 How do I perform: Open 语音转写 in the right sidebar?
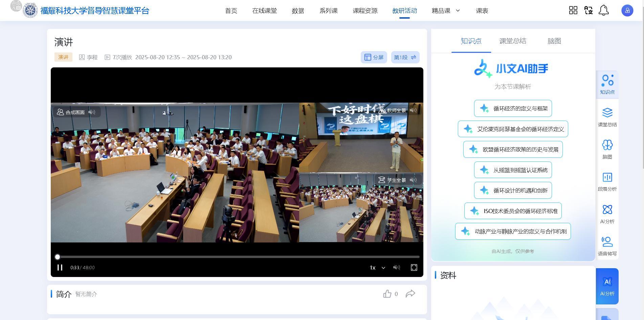coord(607,246)
